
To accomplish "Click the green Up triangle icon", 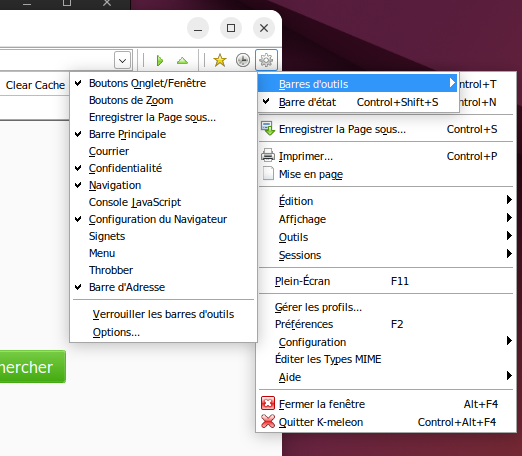I will [182, 61].
